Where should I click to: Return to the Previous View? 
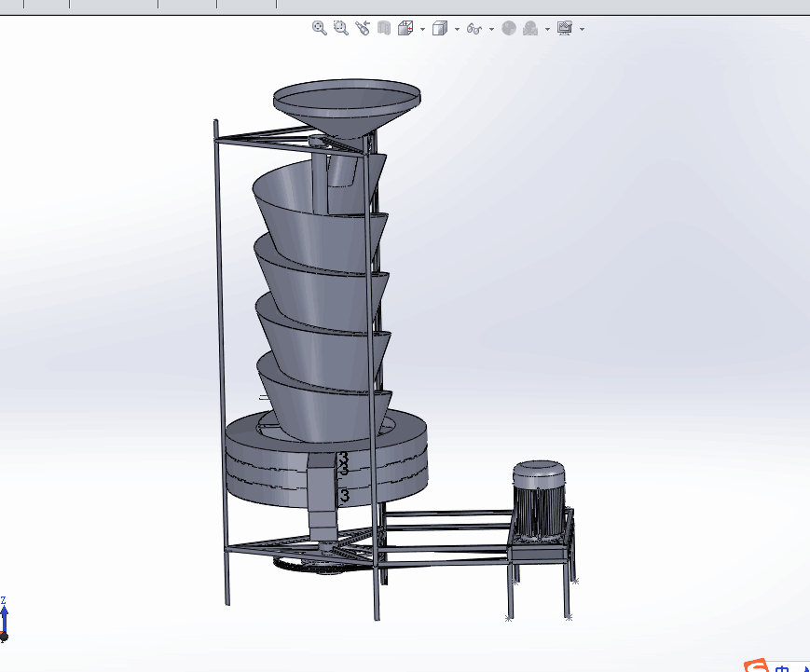tap(363, 28)
